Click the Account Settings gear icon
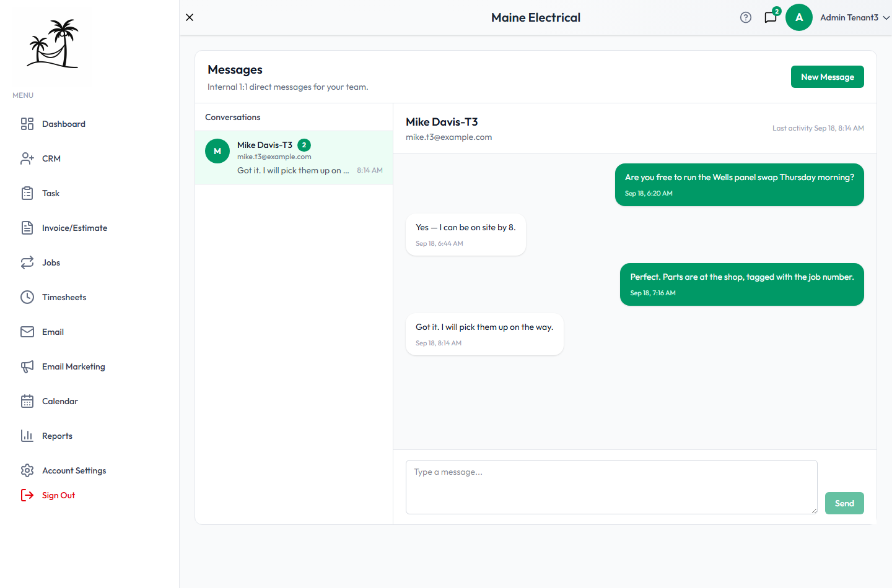892x588 pixels. click(x=27, y=470)
